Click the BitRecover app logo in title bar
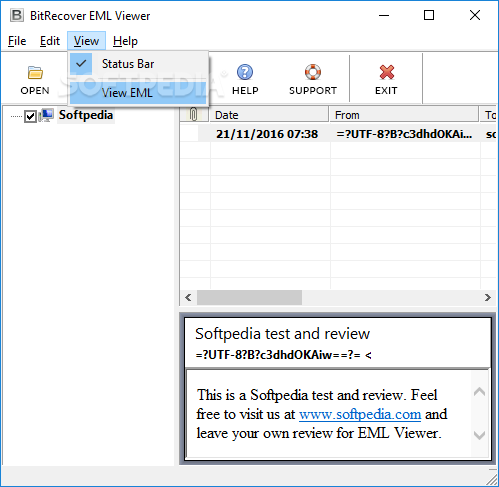 click(x=17, y=15)
